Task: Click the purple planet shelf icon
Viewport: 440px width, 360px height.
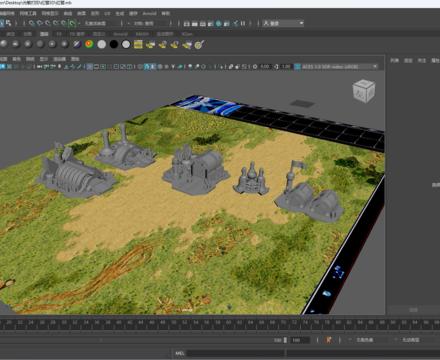Action: pyautogui.click(x=77, y=44)
